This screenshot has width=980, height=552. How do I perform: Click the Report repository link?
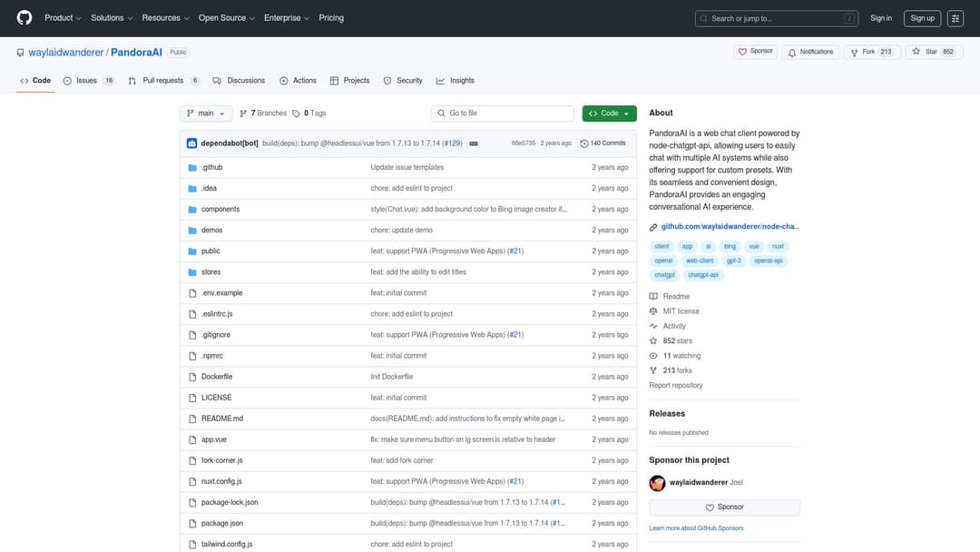point(676,386)
